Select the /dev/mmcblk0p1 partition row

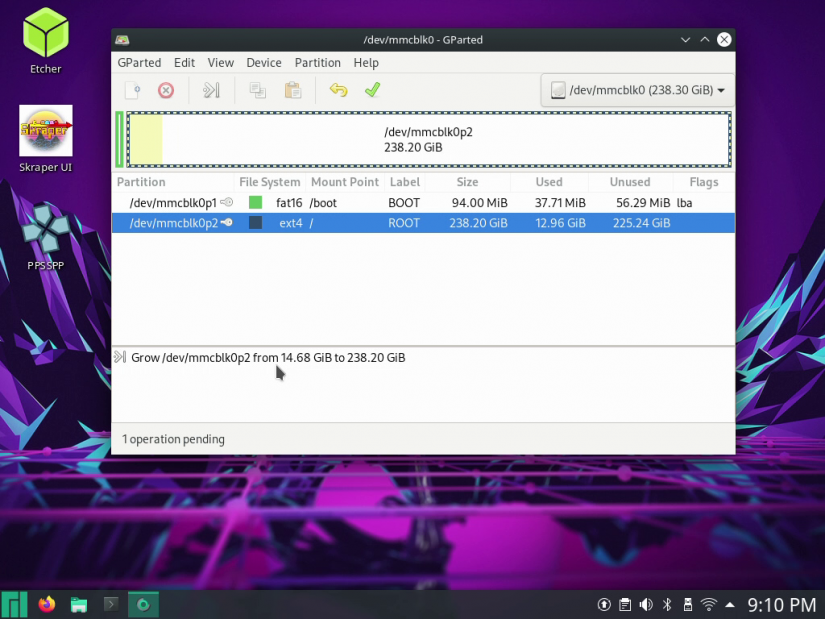point(300,202)
